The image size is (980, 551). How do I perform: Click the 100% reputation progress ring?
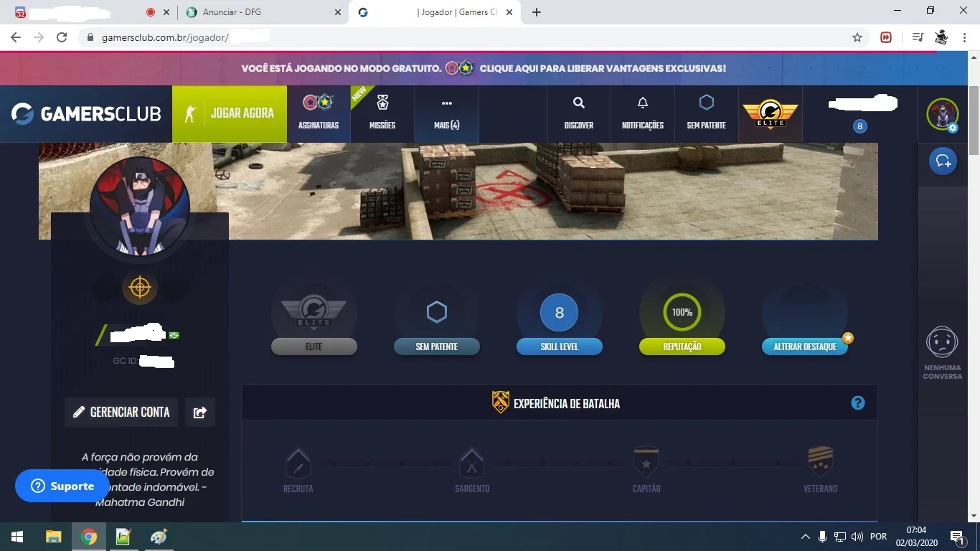(x=682, y=312)
